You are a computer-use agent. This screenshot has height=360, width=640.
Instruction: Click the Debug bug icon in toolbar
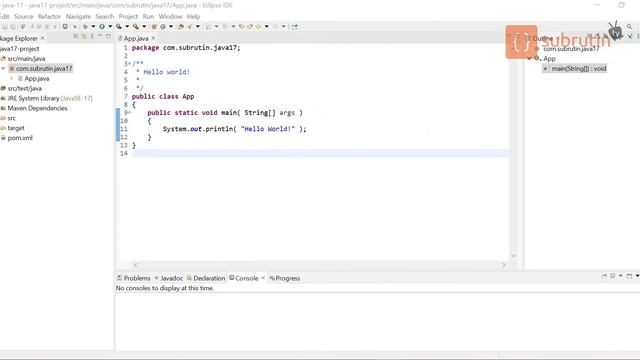(x=85, y=27)
